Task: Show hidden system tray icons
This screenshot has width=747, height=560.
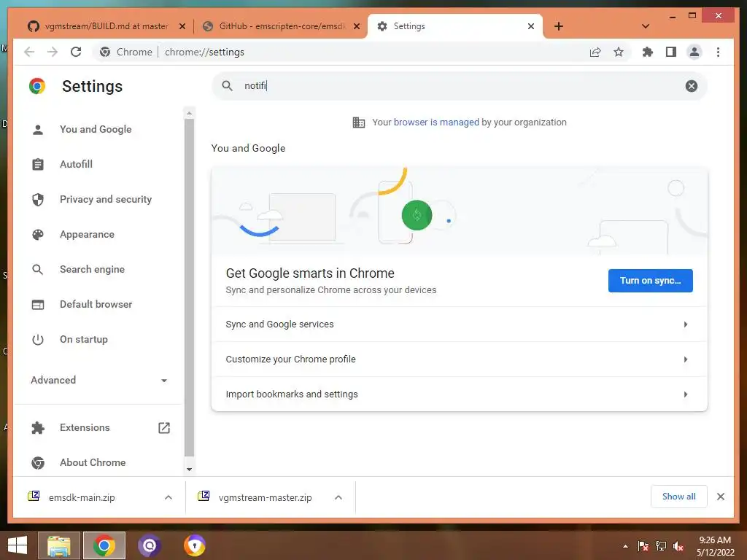Action: click(x=625, y=546)
